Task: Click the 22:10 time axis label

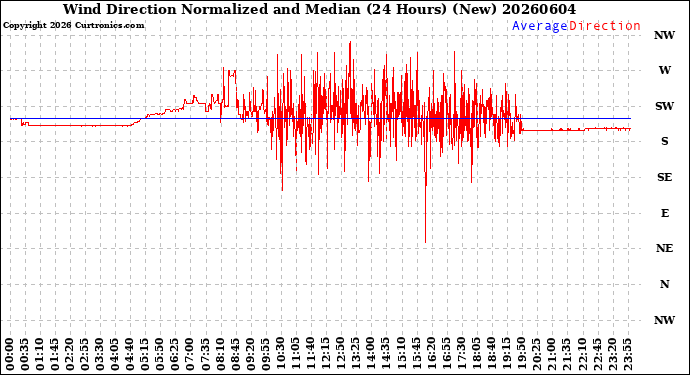Action: pos(582,355)
